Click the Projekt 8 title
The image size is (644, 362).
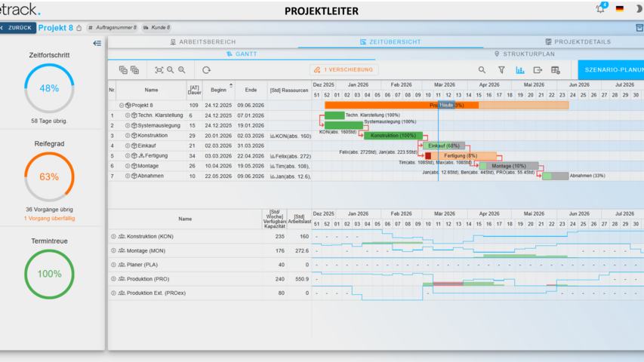click(55, 28)
